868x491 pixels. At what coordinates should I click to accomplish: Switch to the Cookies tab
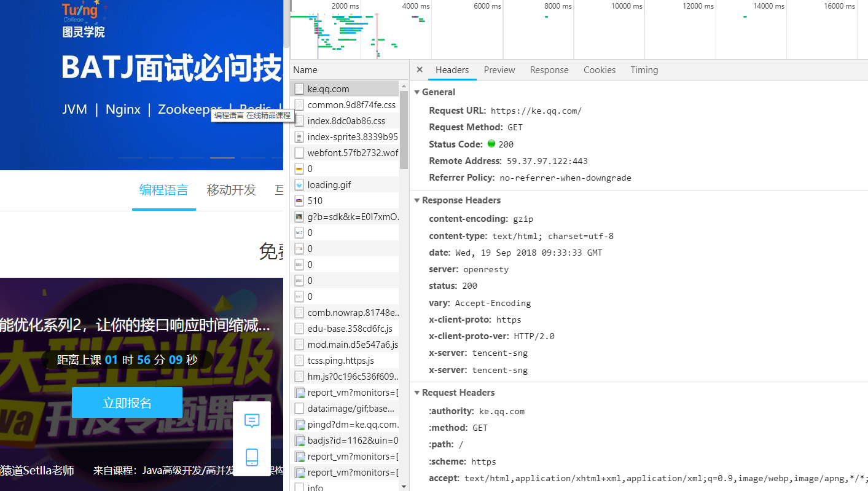[x=600, y=70]
